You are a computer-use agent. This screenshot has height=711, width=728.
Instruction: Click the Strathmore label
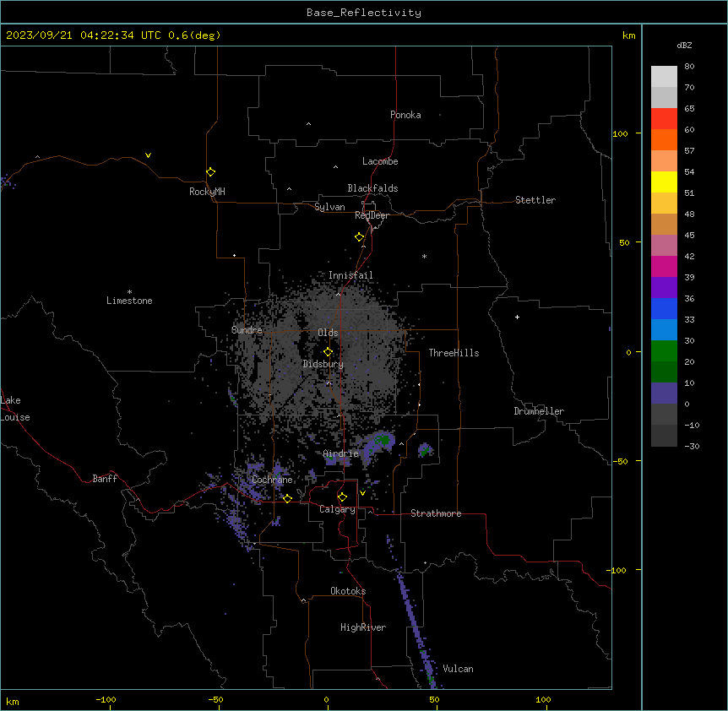click(x=436, y=513)
